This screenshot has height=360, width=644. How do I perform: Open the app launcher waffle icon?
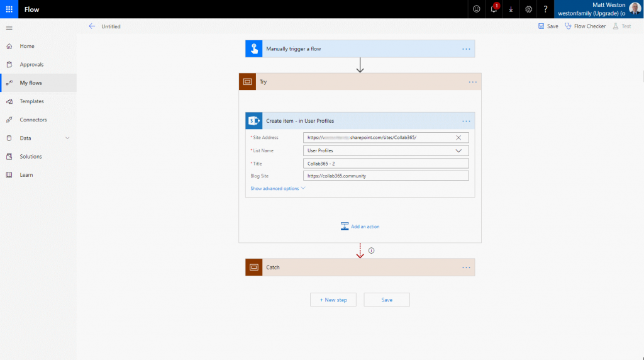(9, 9)
